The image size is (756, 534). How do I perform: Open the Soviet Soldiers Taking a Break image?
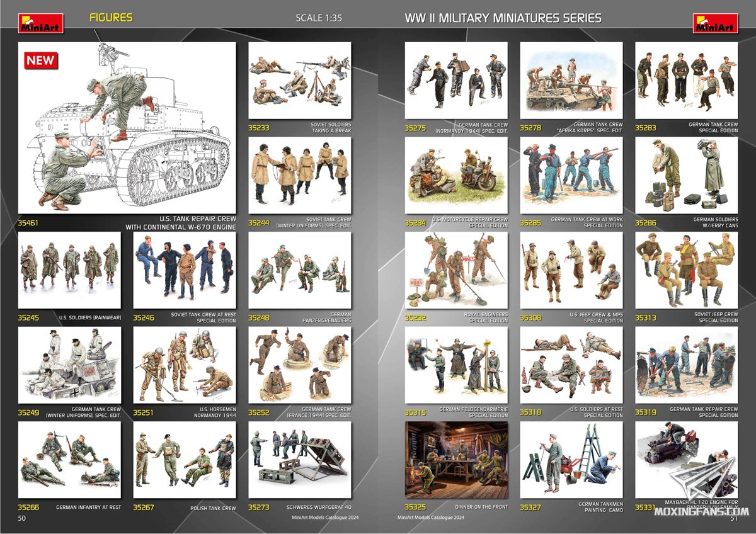click(300, 81)
